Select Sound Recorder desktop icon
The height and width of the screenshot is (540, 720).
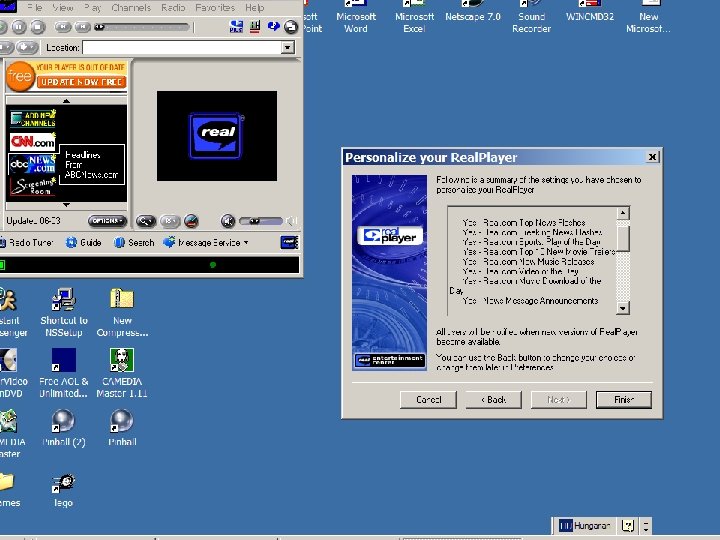click(x=531, y=17)
